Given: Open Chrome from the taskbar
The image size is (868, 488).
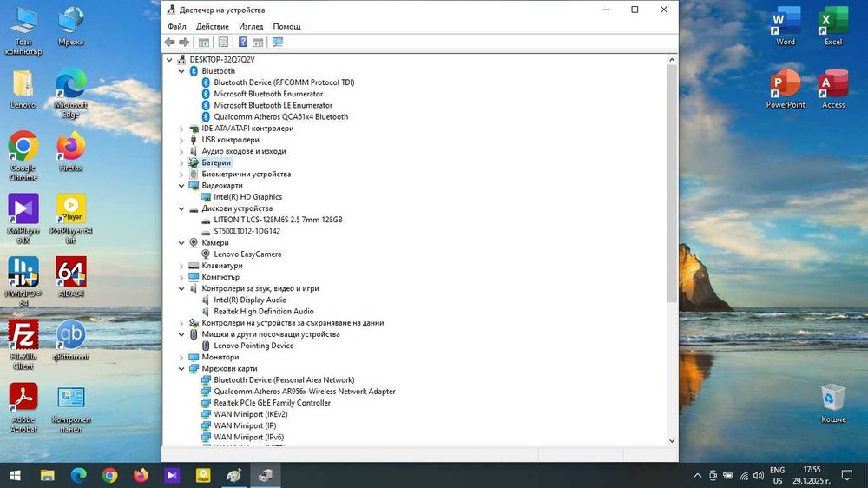Looking at the screenshot, I should click(109, 475).
